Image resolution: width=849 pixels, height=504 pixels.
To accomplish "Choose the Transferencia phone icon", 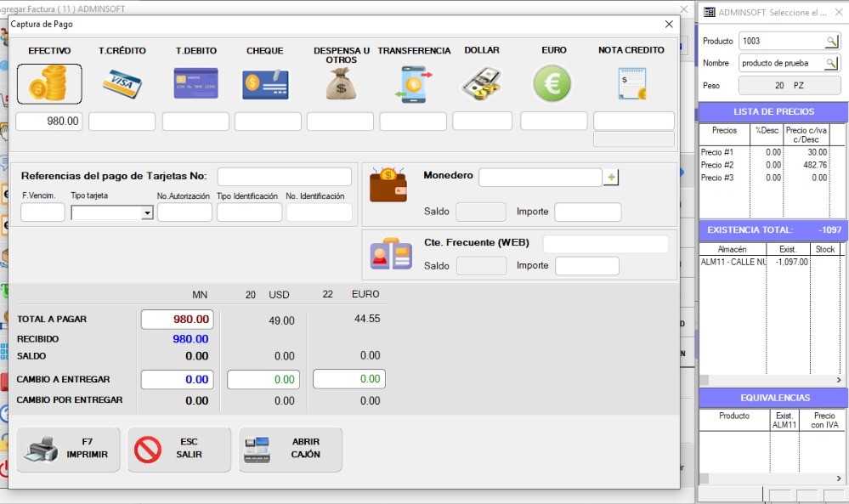I will (414, 84).
